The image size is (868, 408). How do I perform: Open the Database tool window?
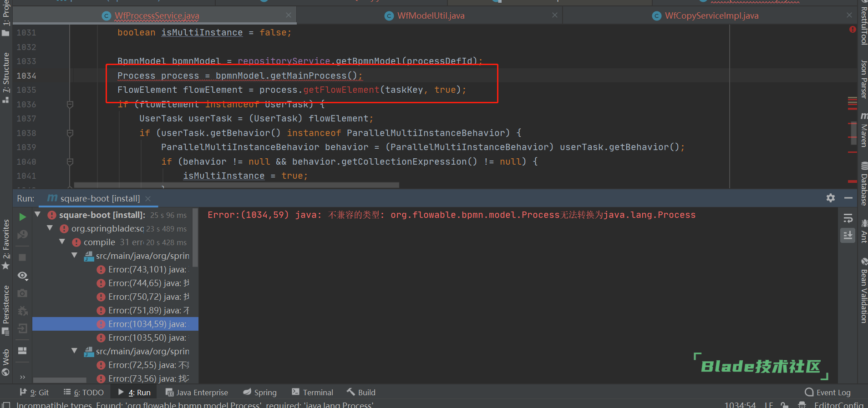863,184
